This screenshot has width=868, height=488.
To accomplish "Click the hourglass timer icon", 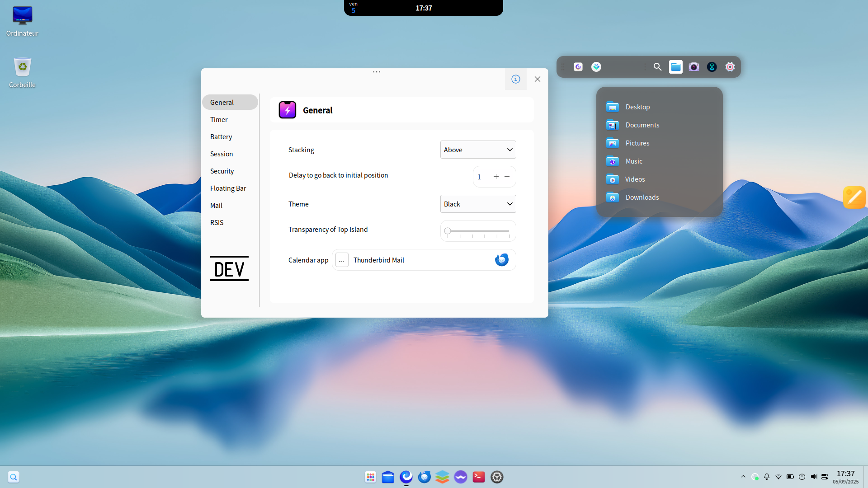I will point(712,67).
